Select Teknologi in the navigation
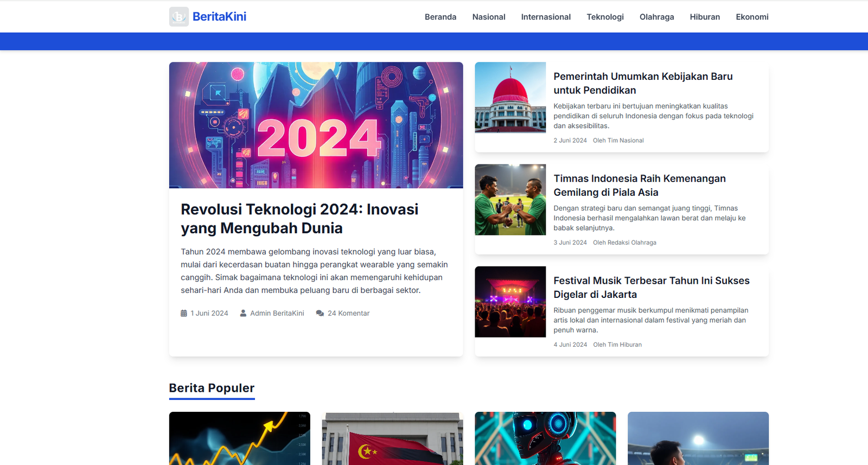The width and height of the screenshot is (868, 465). [x=605, y=17]
